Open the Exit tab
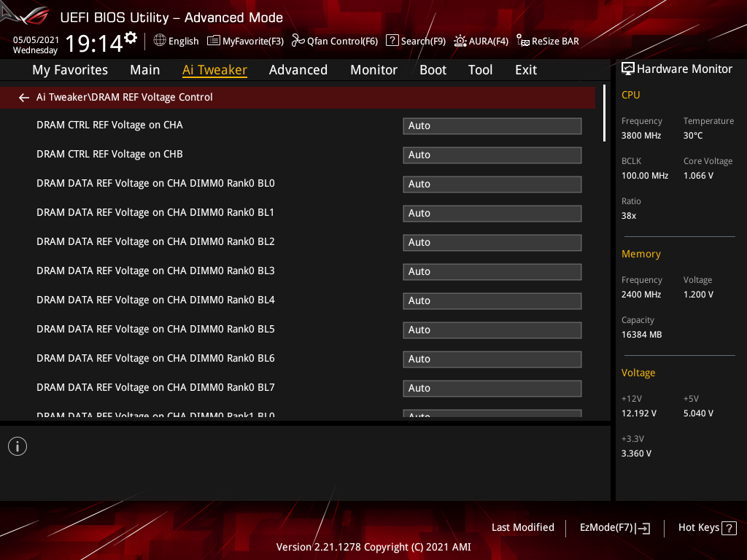 [x=526, y=70]
